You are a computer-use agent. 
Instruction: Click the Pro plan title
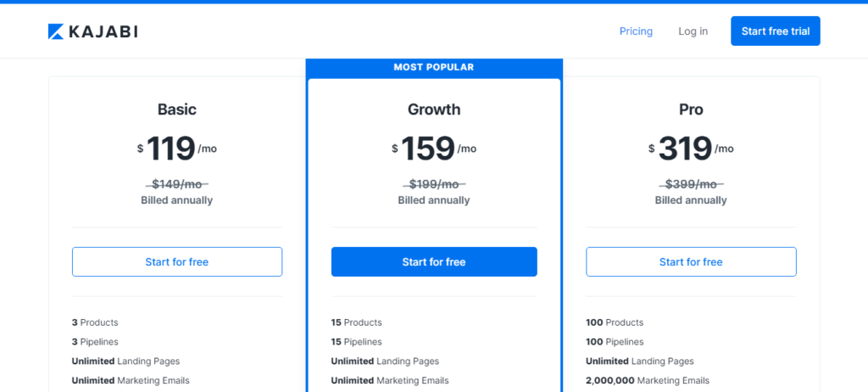[691, 109]
